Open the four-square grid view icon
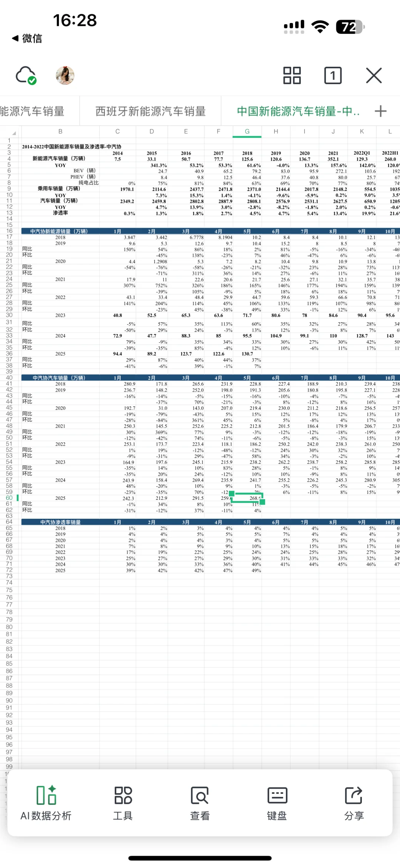 (x=292, y=76)
